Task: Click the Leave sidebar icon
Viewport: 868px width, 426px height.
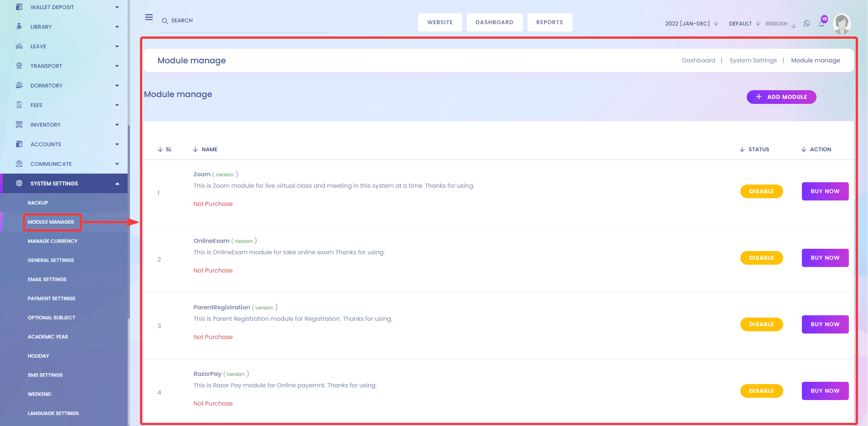Action: [19, 46]
